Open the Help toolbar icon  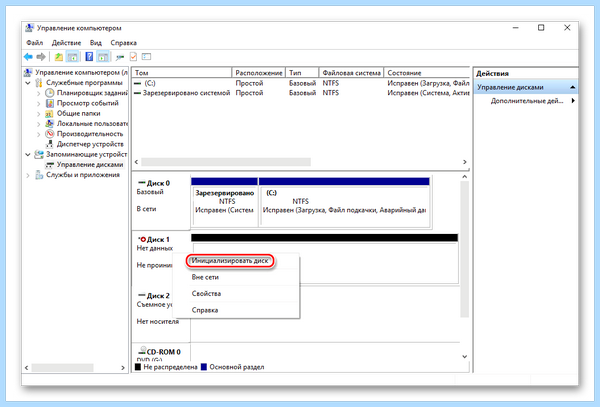tap(89, 57)
